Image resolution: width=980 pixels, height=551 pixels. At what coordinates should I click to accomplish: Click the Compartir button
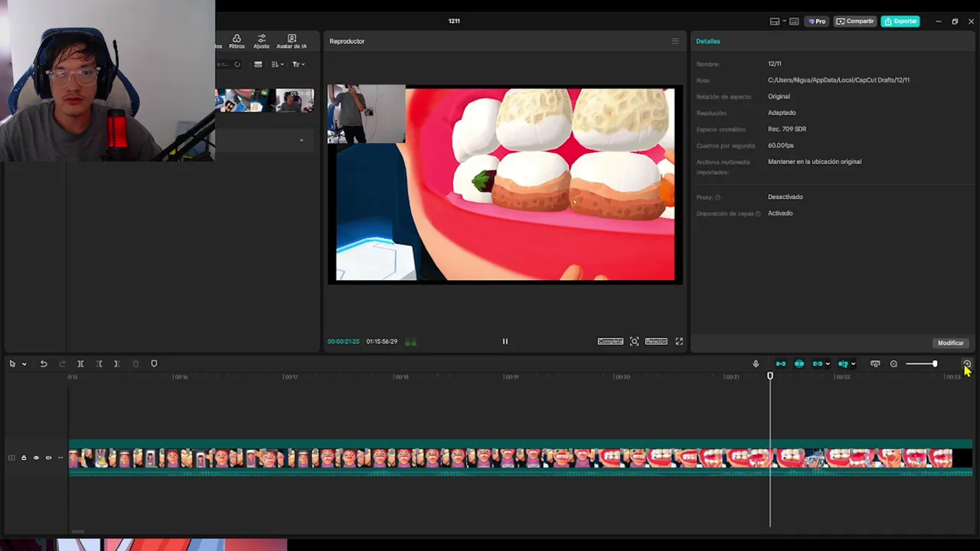855,21
